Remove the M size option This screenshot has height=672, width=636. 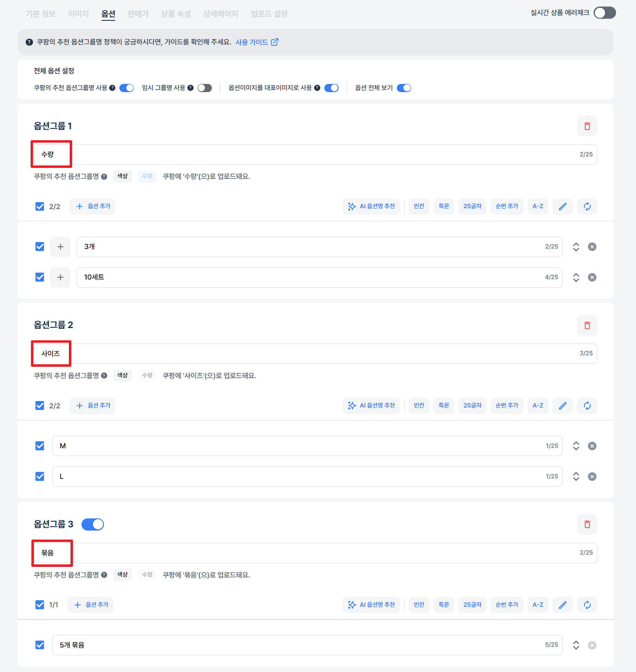[x=592, y=446]
